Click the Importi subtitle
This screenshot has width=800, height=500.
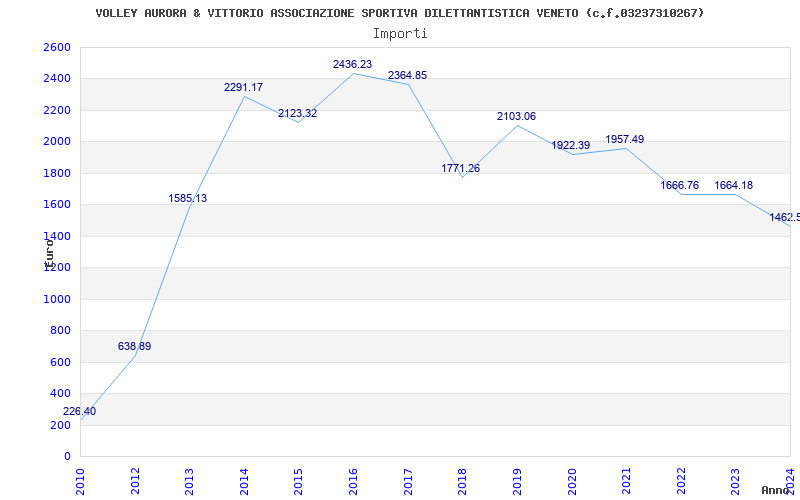click(x=400, y=34)
